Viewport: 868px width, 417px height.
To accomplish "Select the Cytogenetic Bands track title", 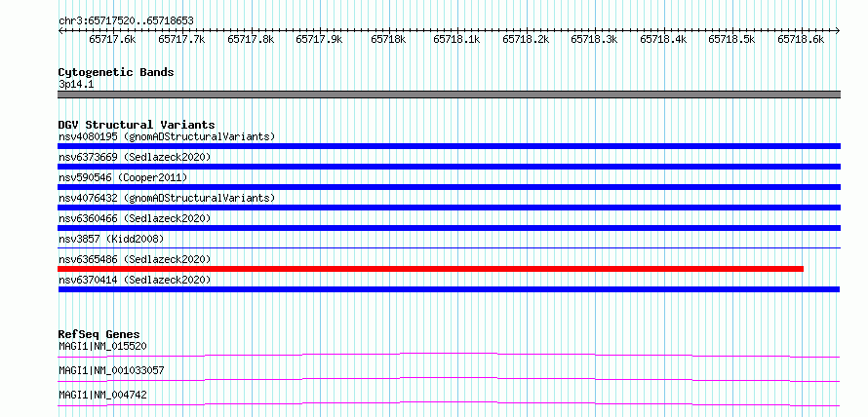I will (116, 72).
